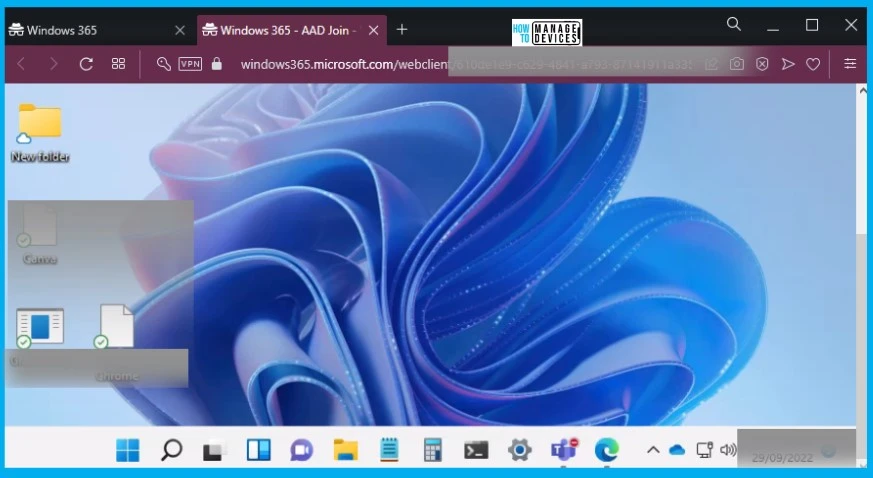Launch Calculator from the taskbar
This screenshot has width=873, height=478.
point(433,450)
